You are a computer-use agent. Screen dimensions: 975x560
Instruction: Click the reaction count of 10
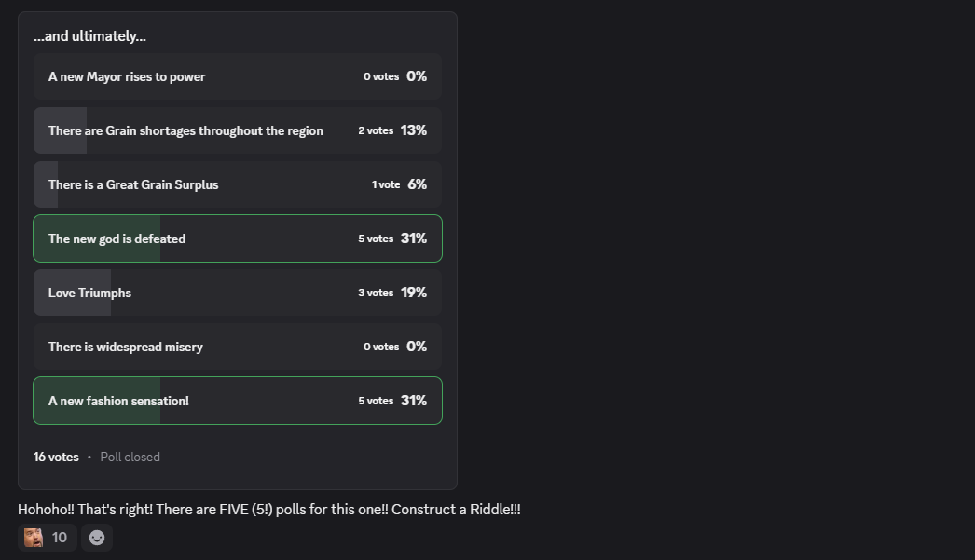59,538
